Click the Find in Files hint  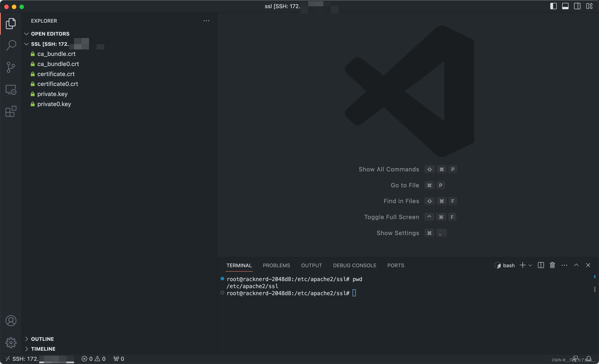[401, 201]
